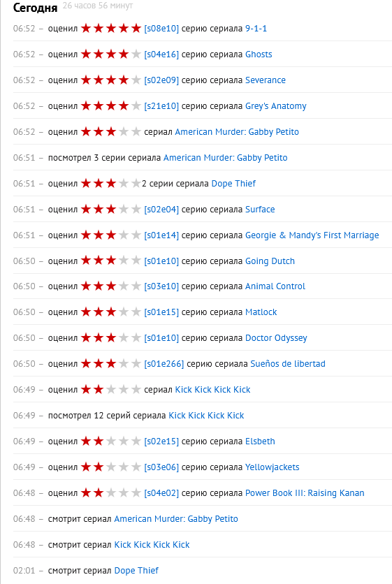Viewport: 392px width, 584px height.
Task: Click the four-star rating in the Ghosts row
Action: (x=111, y=54)
